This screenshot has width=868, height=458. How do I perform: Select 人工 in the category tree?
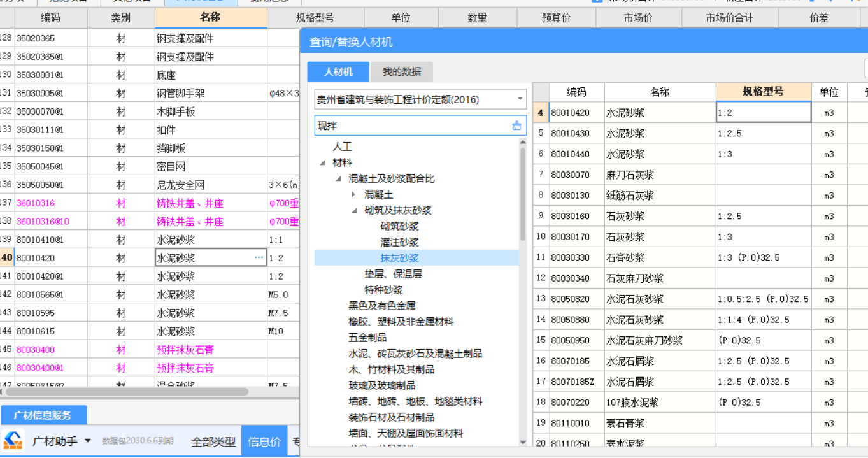(342, 147)
